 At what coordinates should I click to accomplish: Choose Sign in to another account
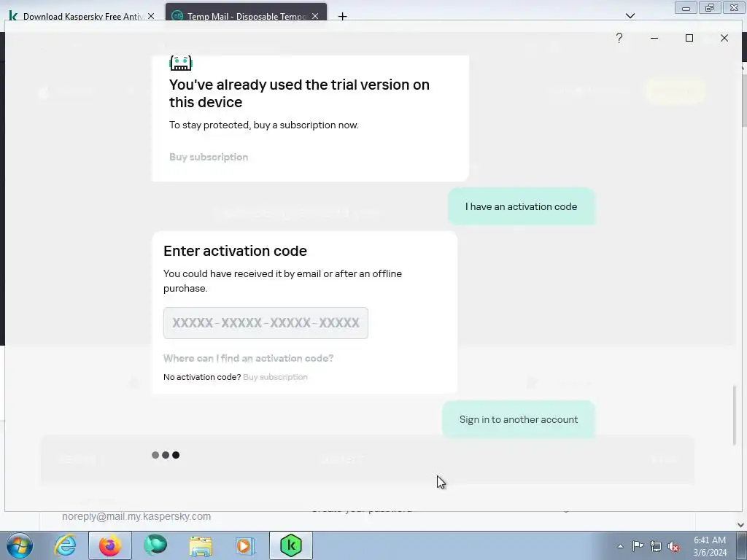(519, 419)
